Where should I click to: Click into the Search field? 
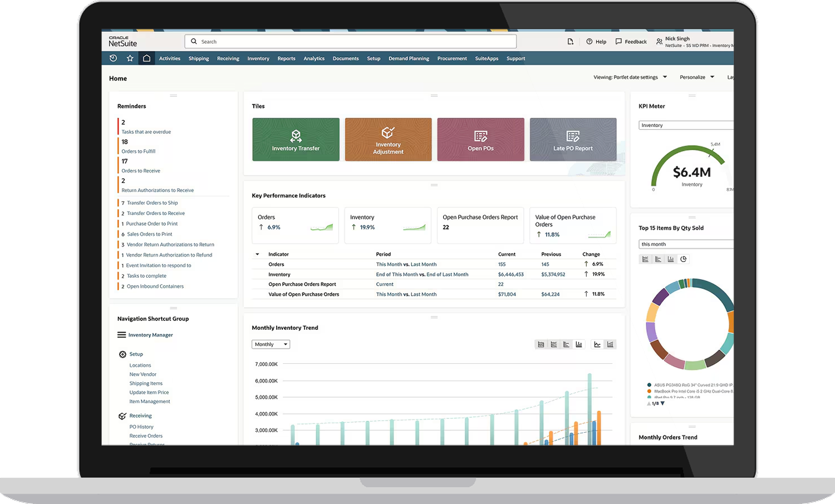[x=351, y=41]
